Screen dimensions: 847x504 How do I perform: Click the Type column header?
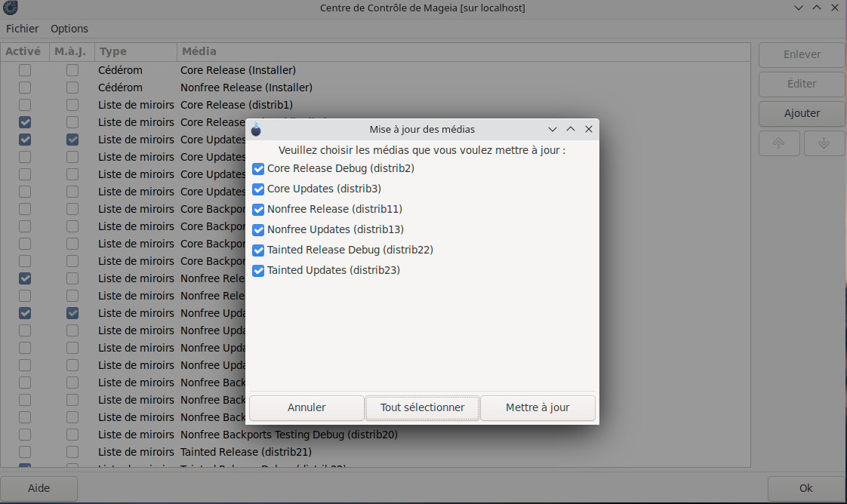point(136,52)
